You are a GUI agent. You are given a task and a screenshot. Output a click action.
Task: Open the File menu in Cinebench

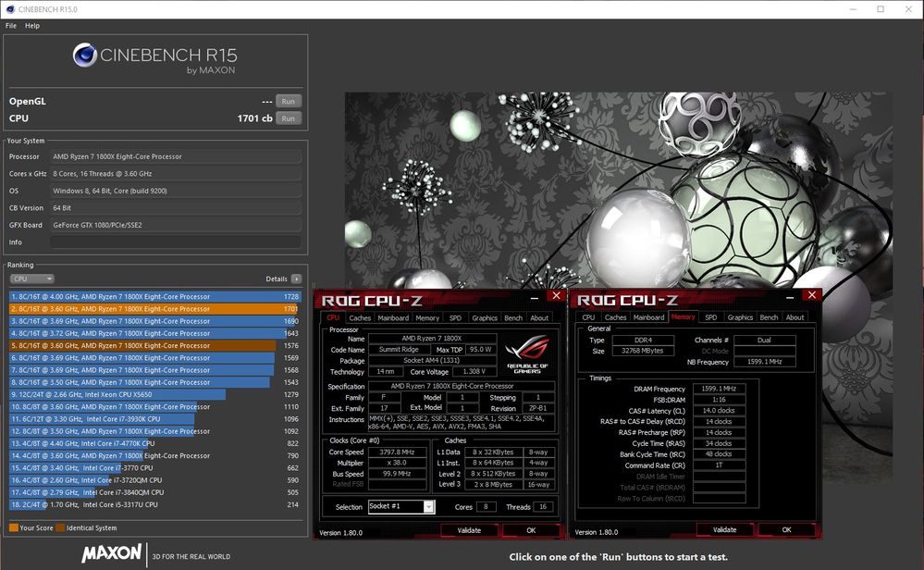(11, 26)
